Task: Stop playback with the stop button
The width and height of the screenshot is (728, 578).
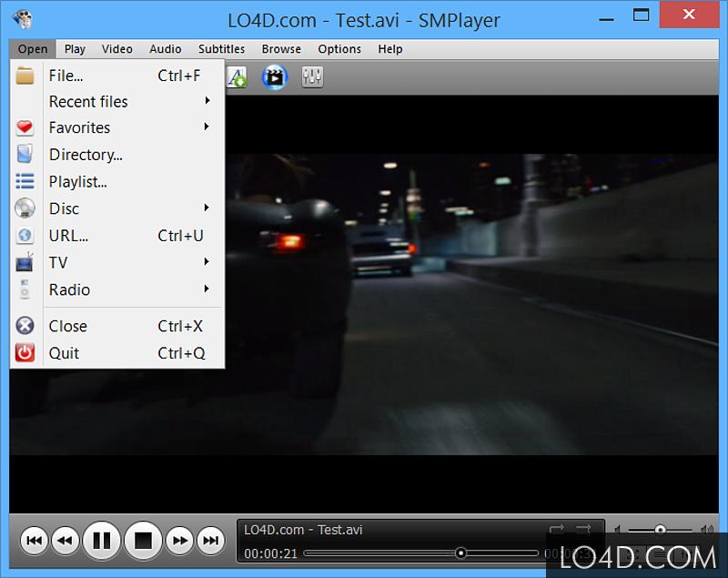Action: click(143, 541)
